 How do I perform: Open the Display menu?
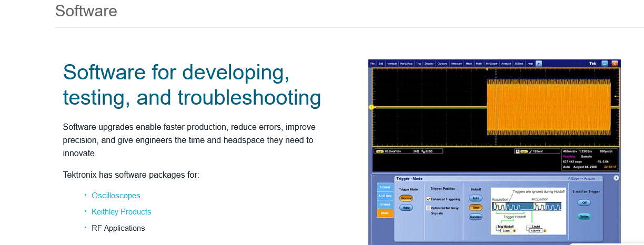click(x=429, y=63)
